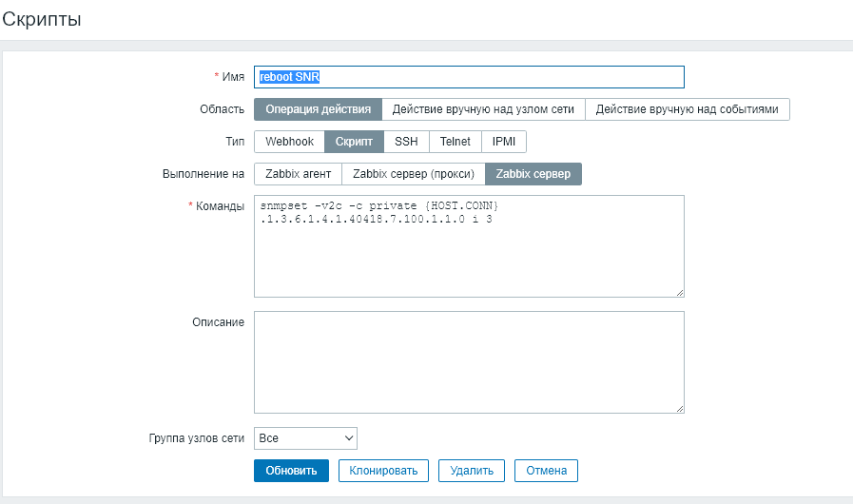853x504 pixels.
Task: Set execution on Zabbix сервер (прокси)
Action: [x=414, y=174]
